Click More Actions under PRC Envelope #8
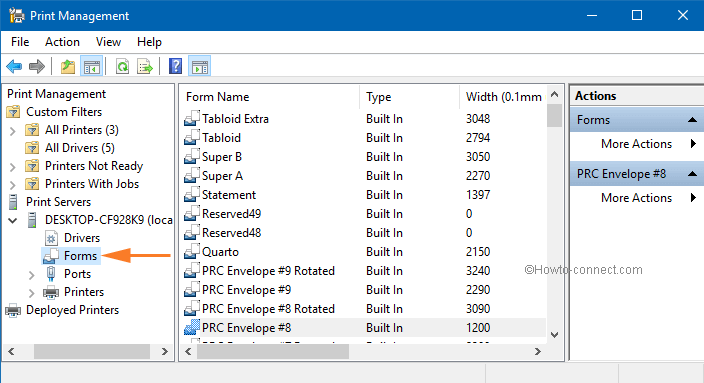704x383 pixels. tap(636, 198)
